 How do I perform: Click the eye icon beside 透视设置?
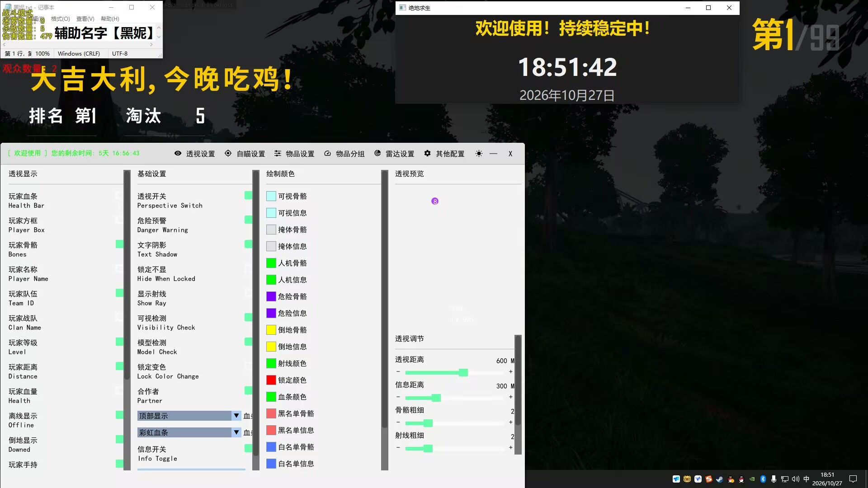[178, 153]
